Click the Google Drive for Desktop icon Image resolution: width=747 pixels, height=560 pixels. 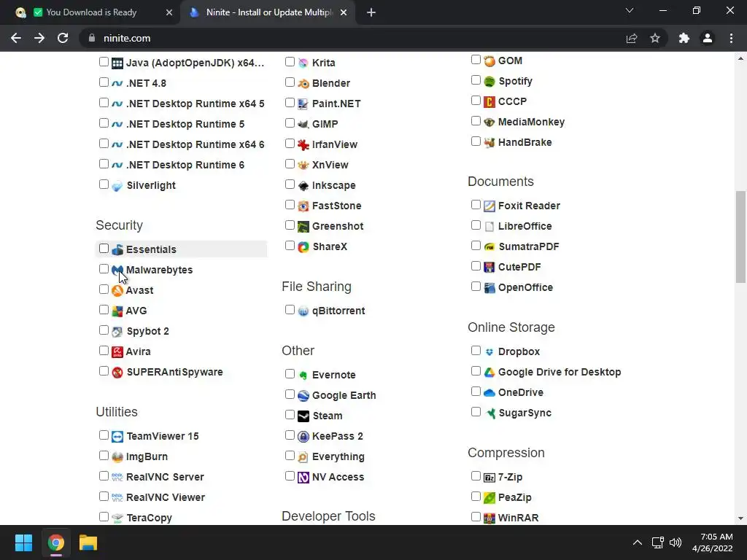(489, 373)
